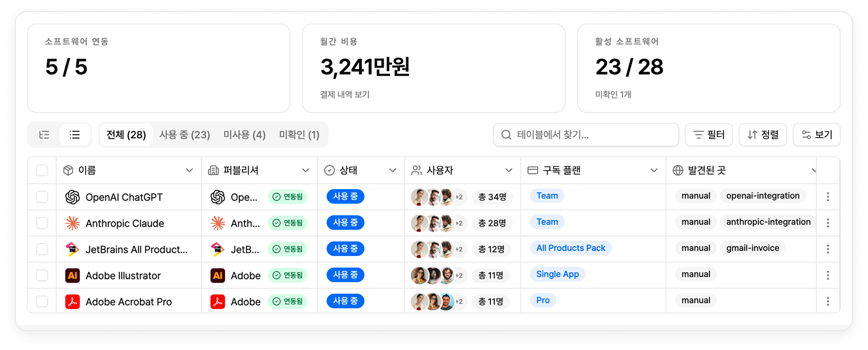Open row menu for JetBrains All Products
Viewport: 868px width, 350px height.
pos(828,249)
